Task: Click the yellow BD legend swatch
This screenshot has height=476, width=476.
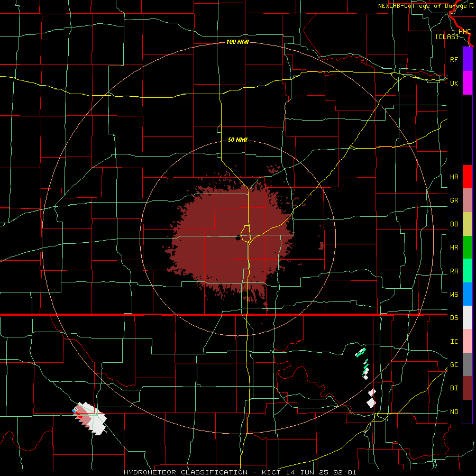Action: [x=467, y=224]
